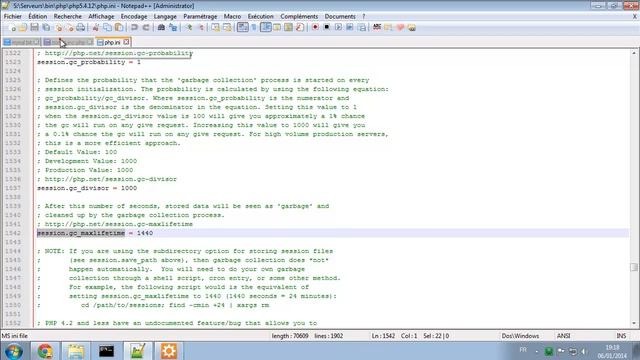
Task: Follow the http://php.net/session.gc-maxlifetime link
Action: tap(119, 224)
